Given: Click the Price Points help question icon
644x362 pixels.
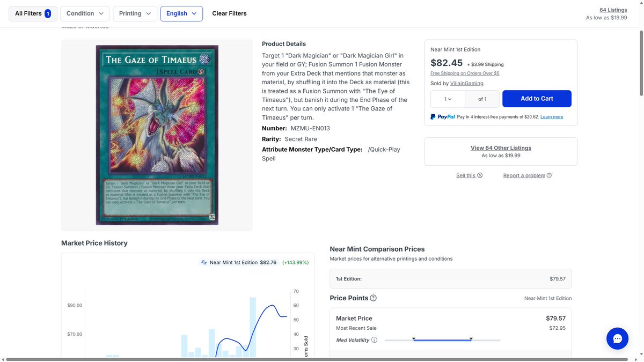Looking at the screenshot, I should [374, 298].
